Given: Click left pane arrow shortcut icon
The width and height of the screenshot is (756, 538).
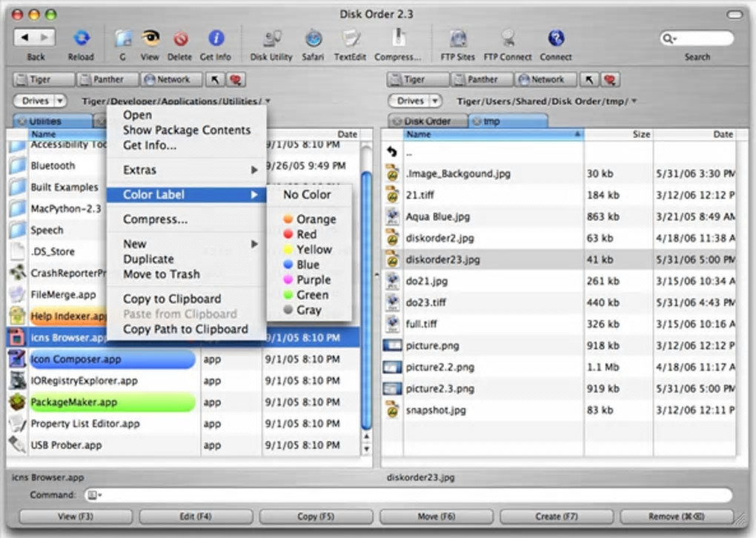Looking at the screenshot, I should tap(214, 79).
